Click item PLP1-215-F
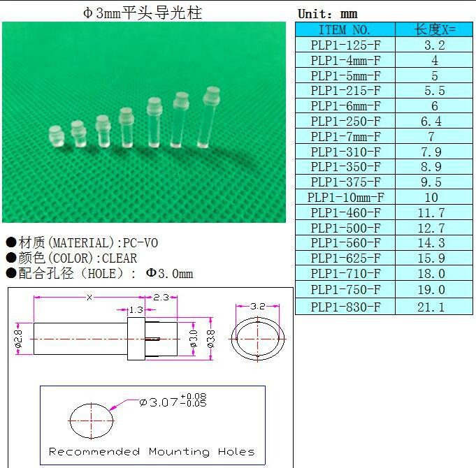This screenshot has height=468, width=476. pyautogui.click(x=345, y=90)
